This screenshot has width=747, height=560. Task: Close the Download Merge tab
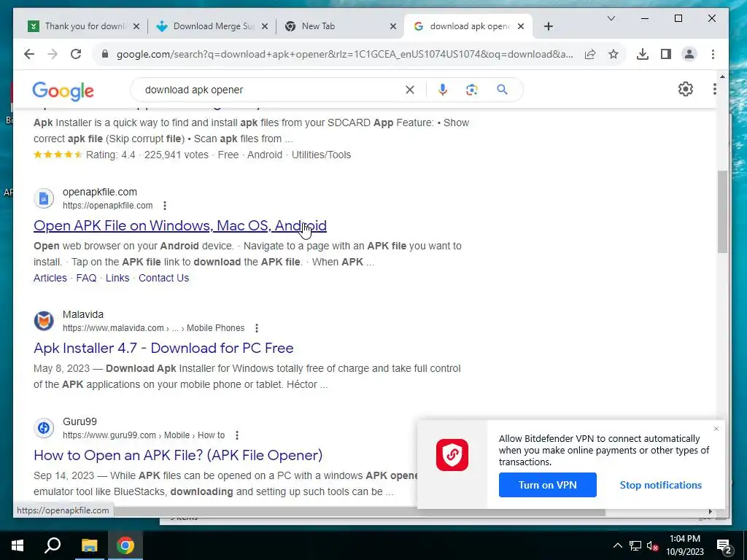265,26
